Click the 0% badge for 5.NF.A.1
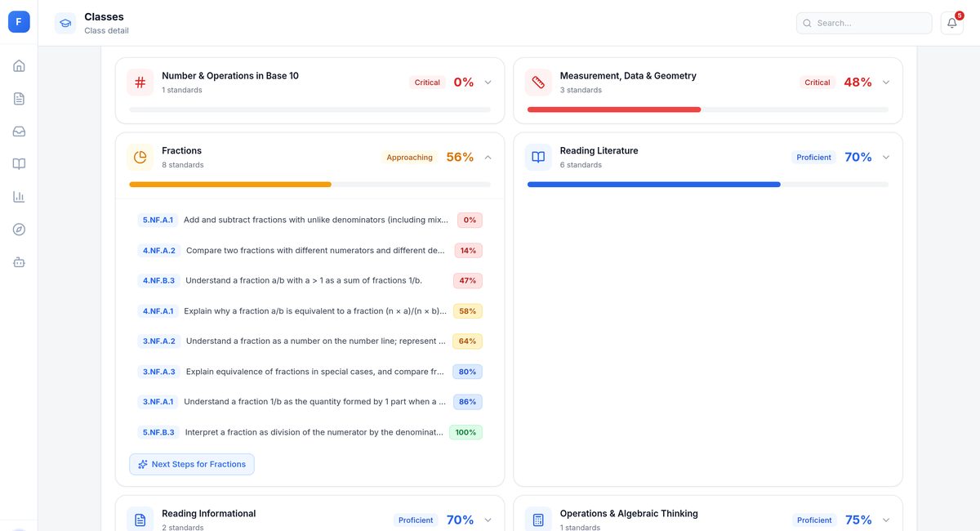The height and width of the screenshot is (531, 980). [470, 220]
